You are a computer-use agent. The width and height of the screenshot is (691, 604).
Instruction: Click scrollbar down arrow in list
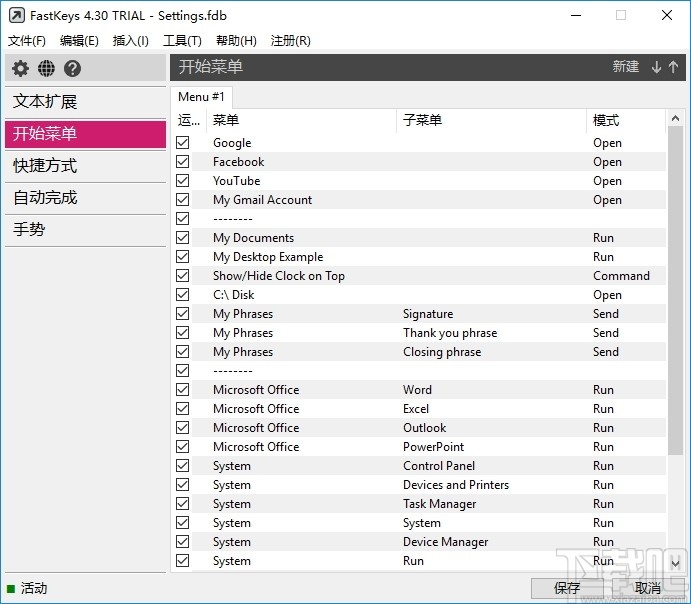(x=675, y=563)
